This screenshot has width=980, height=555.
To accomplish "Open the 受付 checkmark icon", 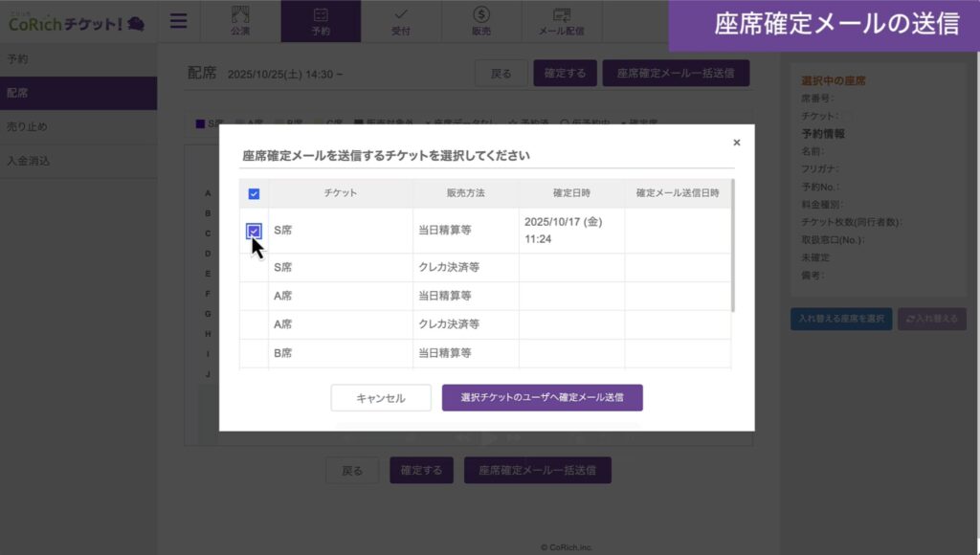I will pyautogui.click(x=401, y=15).
